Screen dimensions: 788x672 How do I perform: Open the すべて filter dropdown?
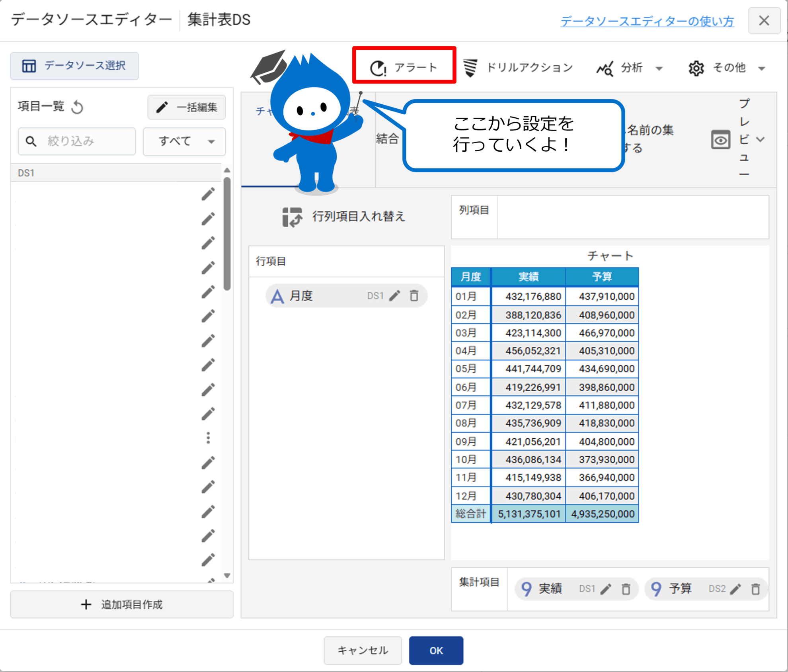(x=184, y=141)
